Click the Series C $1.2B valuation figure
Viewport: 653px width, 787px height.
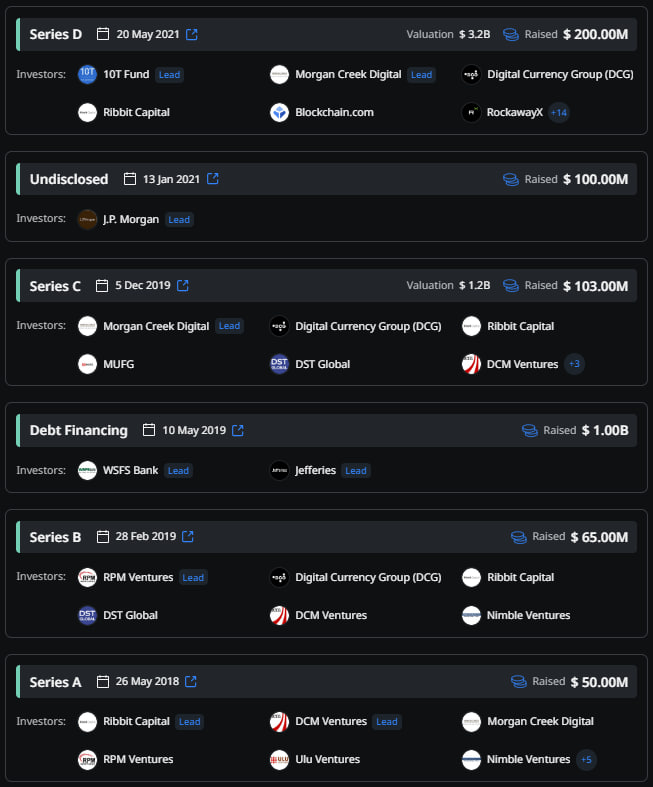[474, 285]
